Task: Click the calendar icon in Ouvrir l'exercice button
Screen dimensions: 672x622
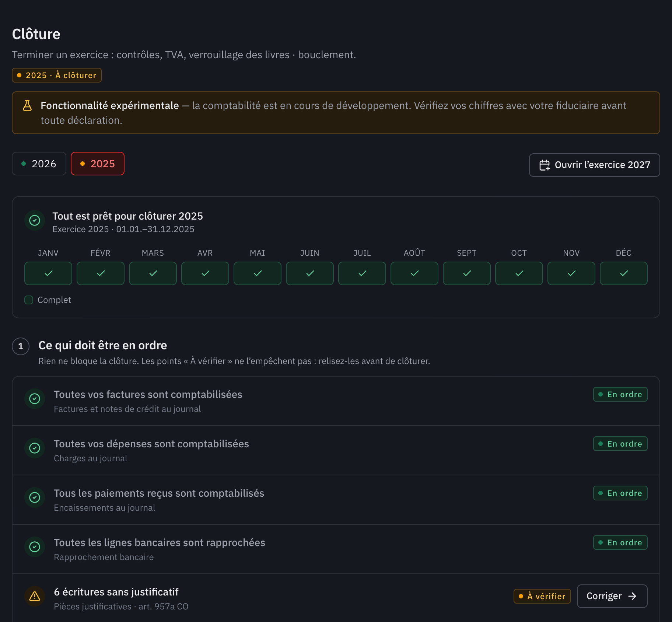Action: pyautogui.click(x=545, y=165)
